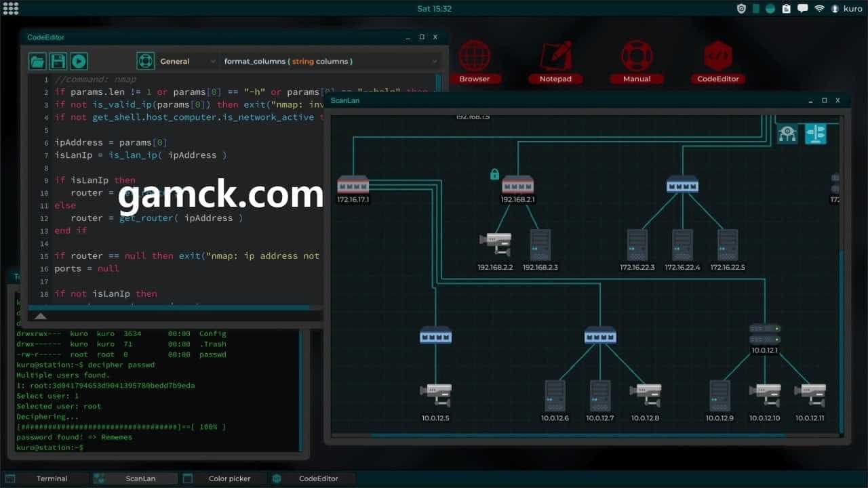Click the CodeEditor vertical scrollbar
This screenshot has width=868, height=488.
439,83
